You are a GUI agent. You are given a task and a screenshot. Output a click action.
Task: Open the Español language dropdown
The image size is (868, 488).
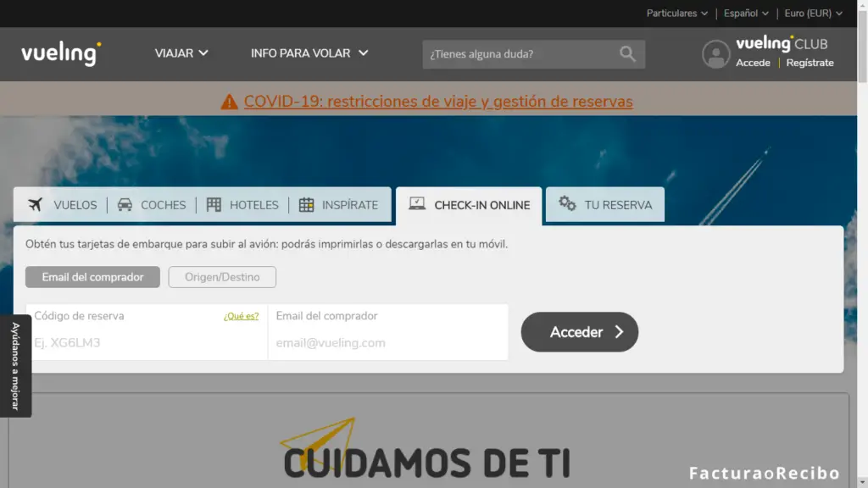[746, 14]
